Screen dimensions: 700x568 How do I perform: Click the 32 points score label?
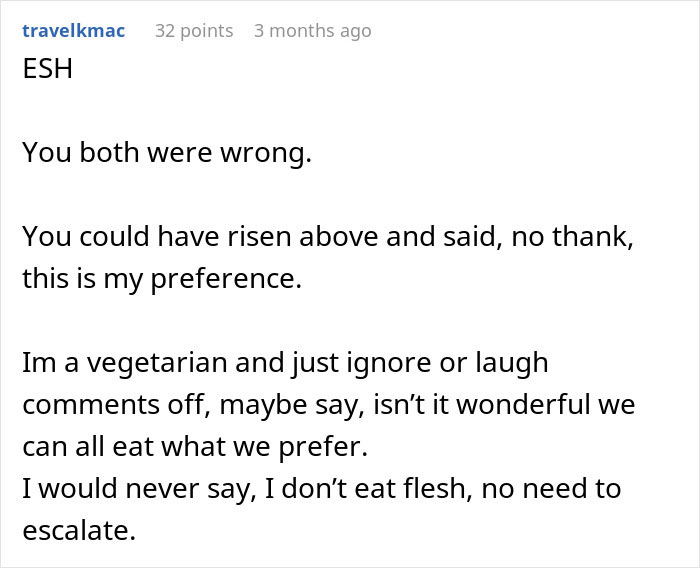(194, 30)
